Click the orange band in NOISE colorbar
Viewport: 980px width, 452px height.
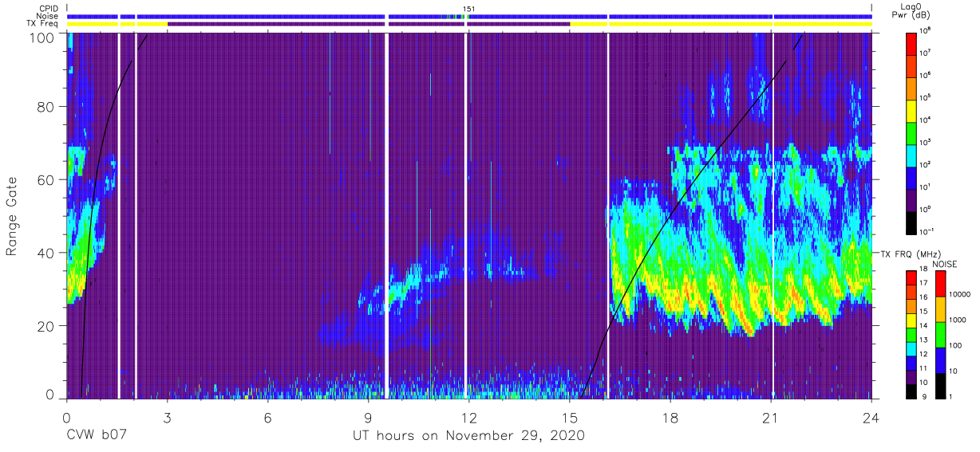click(x=939, y=309)
